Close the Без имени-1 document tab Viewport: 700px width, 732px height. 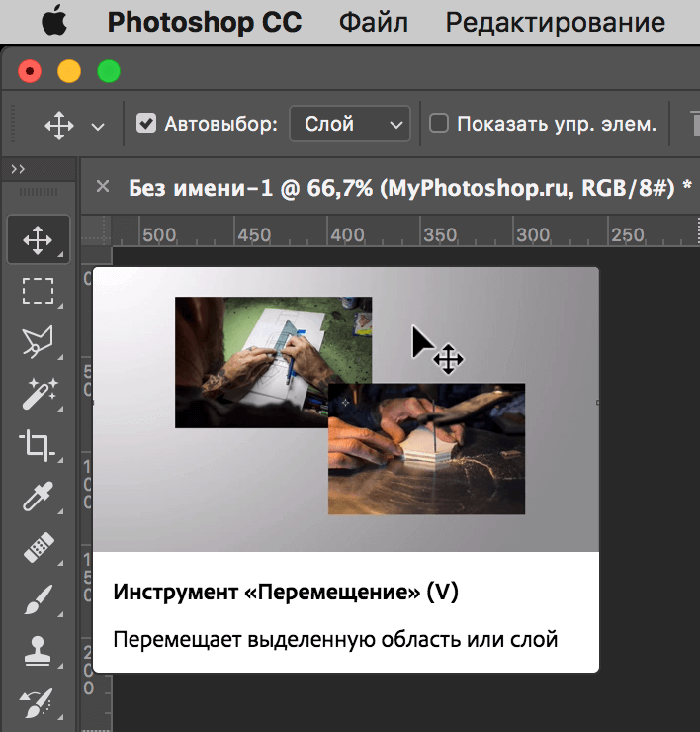[103, 187]
